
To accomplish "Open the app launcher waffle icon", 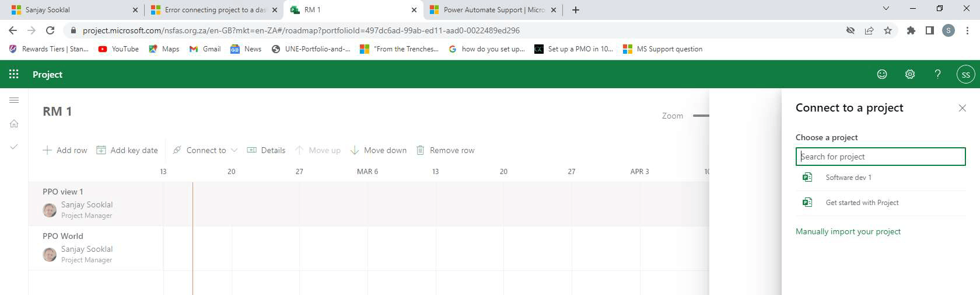I will coord(14,74).
